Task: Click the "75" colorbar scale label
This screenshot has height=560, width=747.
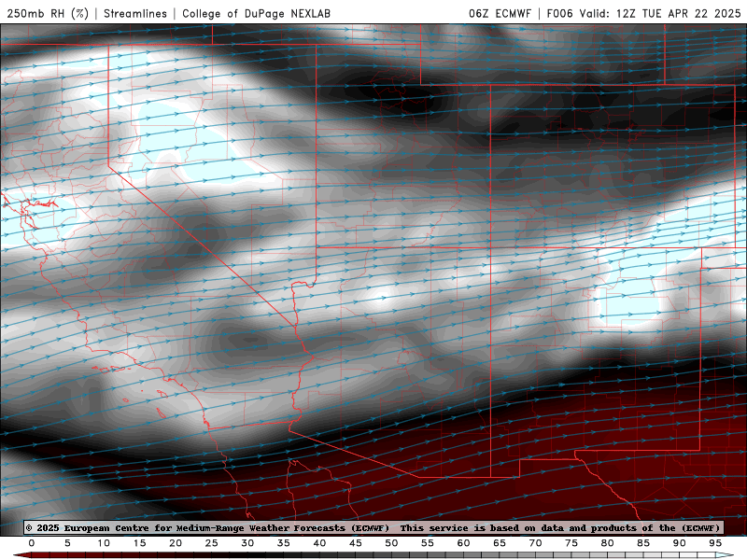Action: 571,543
